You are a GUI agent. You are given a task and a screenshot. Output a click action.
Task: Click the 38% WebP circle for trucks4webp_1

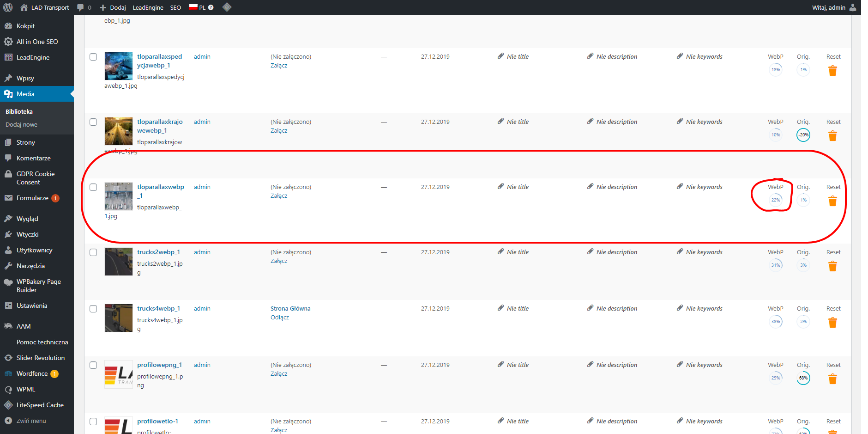pyautogui.click(x=776, y=322)
